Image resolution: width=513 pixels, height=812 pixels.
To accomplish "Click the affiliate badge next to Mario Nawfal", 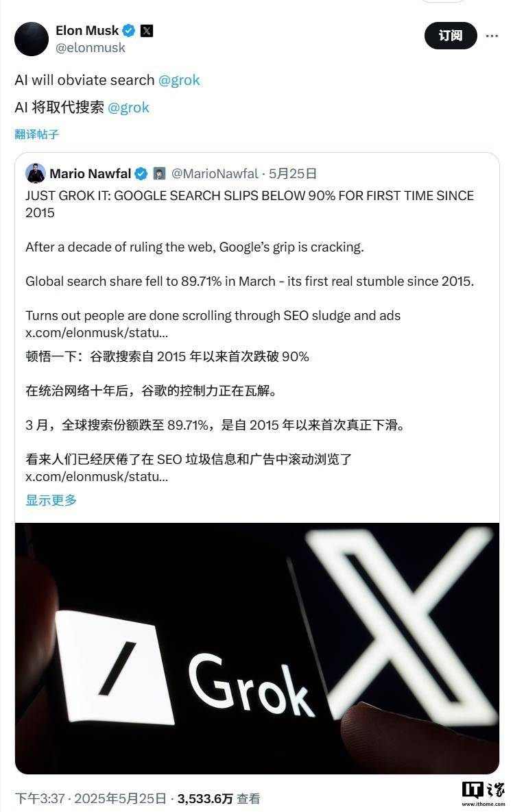I will [x=159, y=174].
